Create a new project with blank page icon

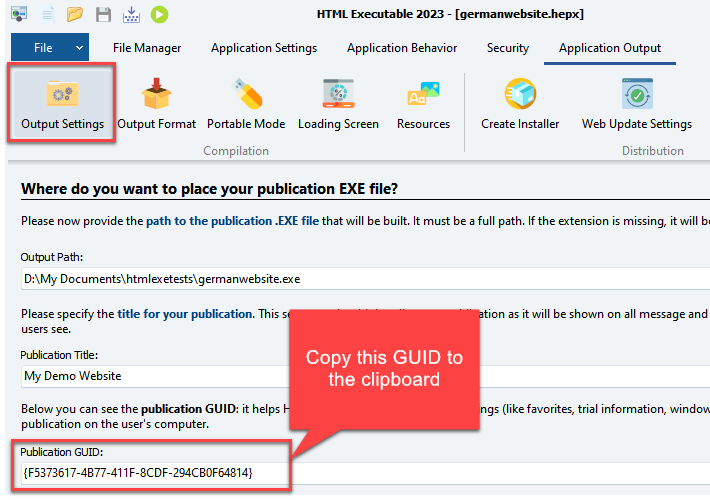47,14
